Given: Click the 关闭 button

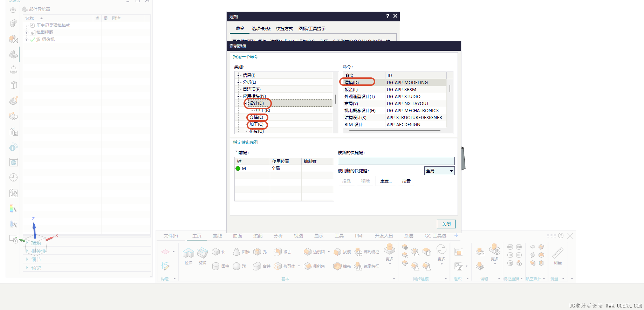Looking at the screenshot, I should point(446,224).
